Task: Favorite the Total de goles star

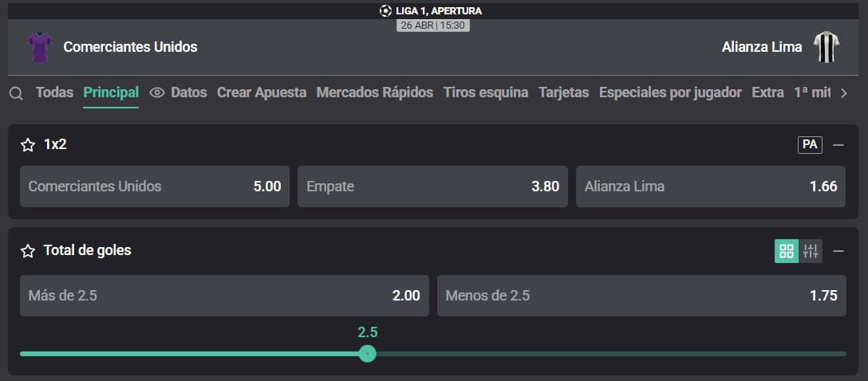Action: click(28, 251)
